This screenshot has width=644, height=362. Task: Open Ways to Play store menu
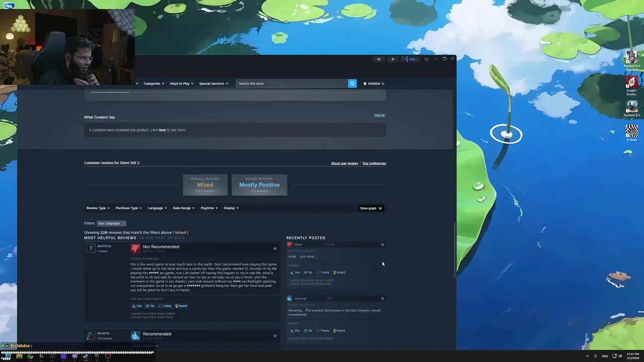click(x=182, y=83)
